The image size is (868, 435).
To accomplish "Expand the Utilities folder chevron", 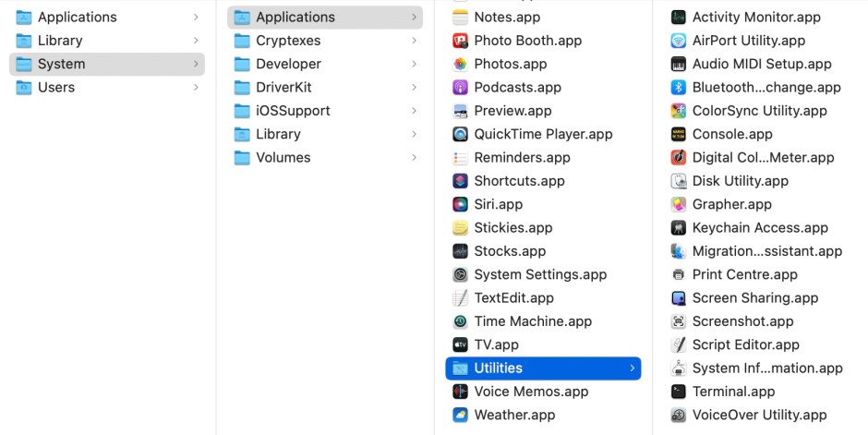I will pos(632,369).
